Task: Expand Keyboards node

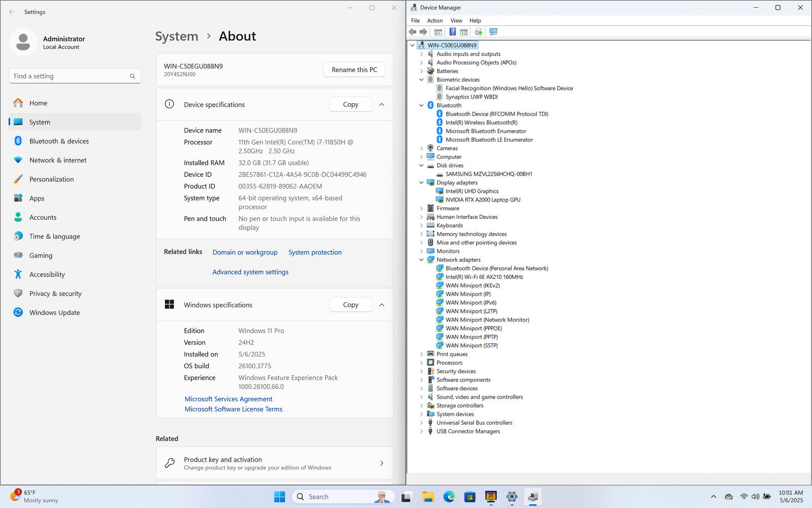Action: coord(421,226)
